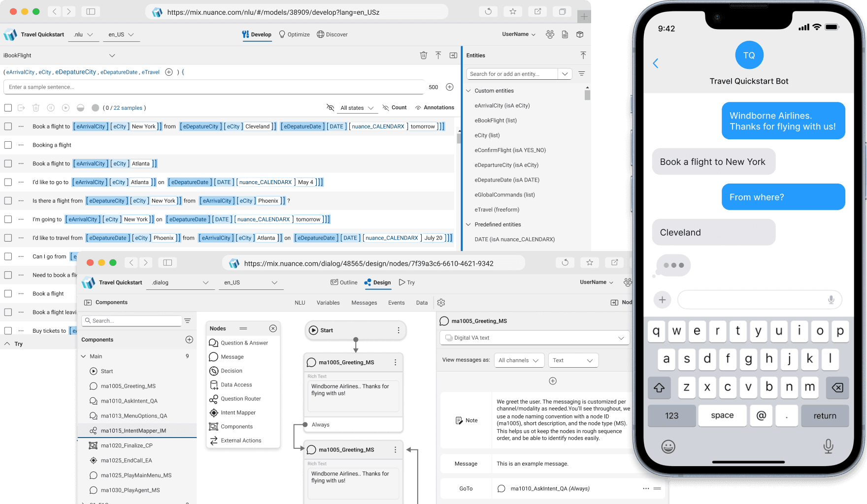867x504 pixels.
Task: Select the Decision node type
Action: pos(226,371)
